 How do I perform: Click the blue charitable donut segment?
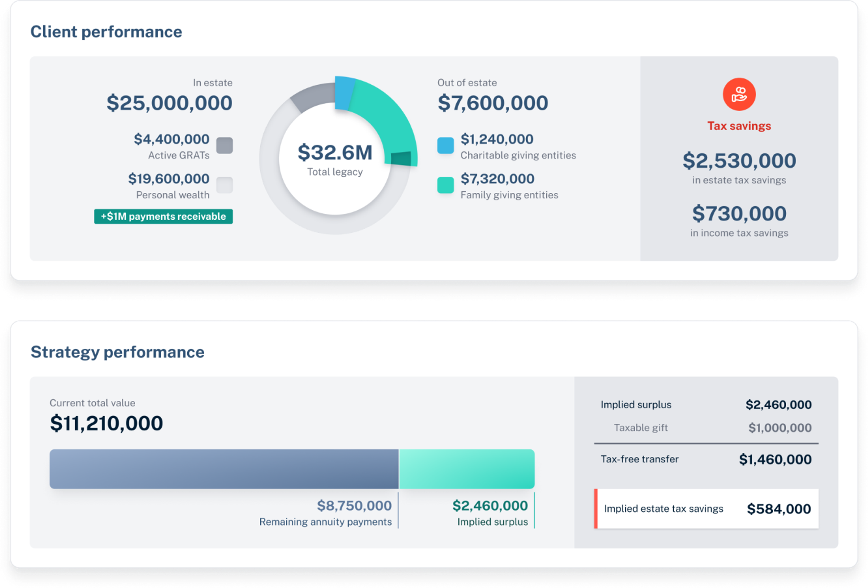click(x=344, y=93)
